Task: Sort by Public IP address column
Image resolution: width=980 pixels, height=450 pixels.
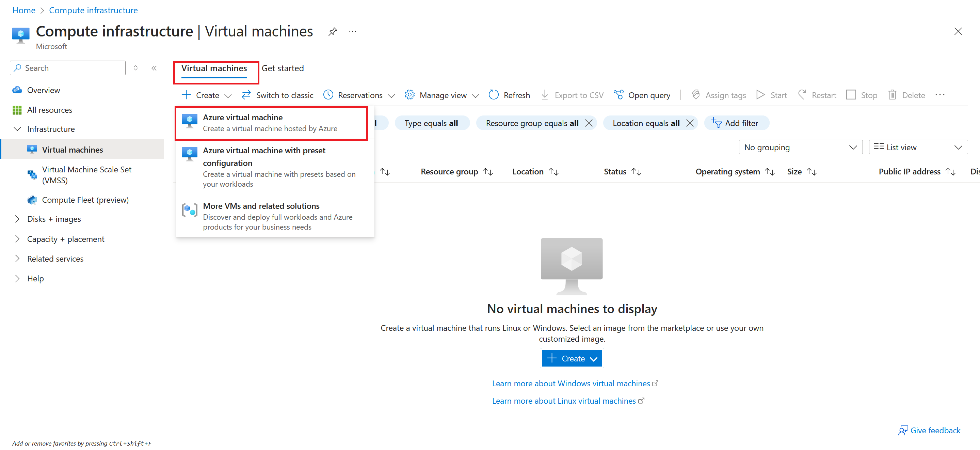Action: [917, 172]
